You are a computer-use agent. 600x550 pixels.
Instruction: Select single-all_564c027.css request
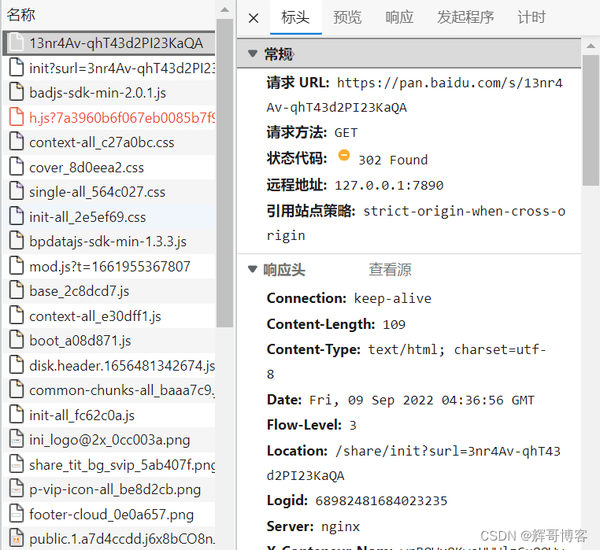tap(109, 192)
